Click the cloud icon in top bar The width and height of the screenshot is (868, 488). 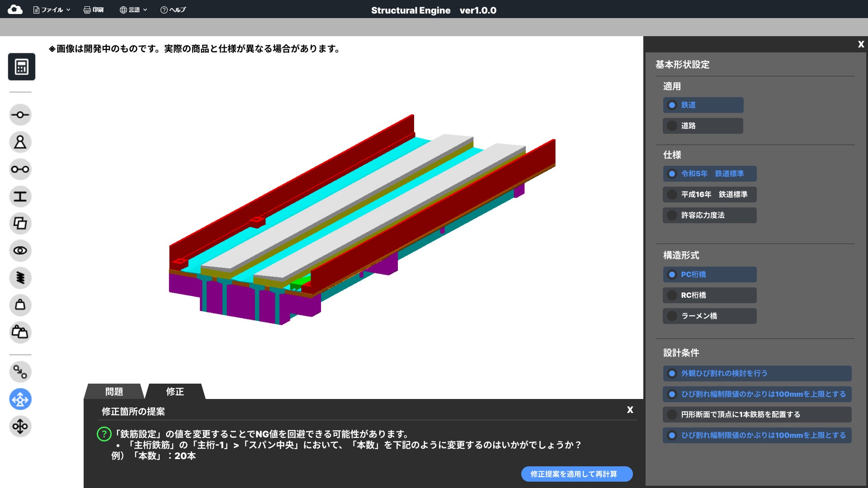pyautogui.click(x=15, y=9)
